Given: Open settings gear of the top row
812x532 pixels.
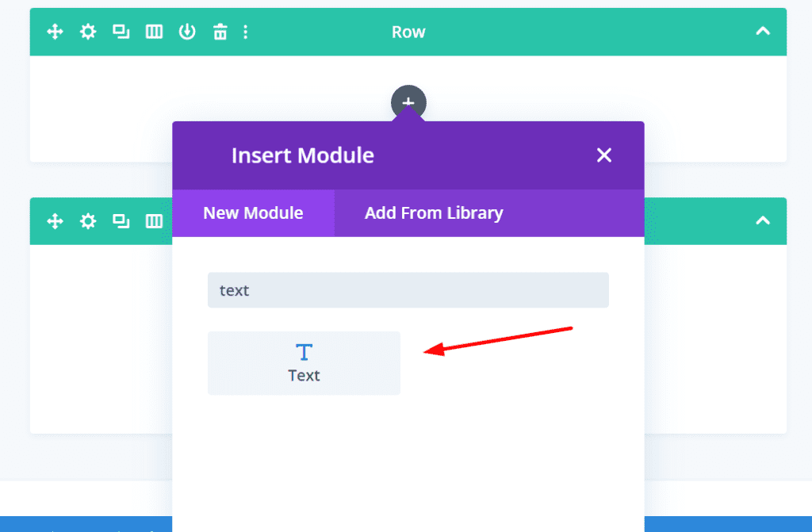Looking at the screenshot, I should [x=88, y=33].
